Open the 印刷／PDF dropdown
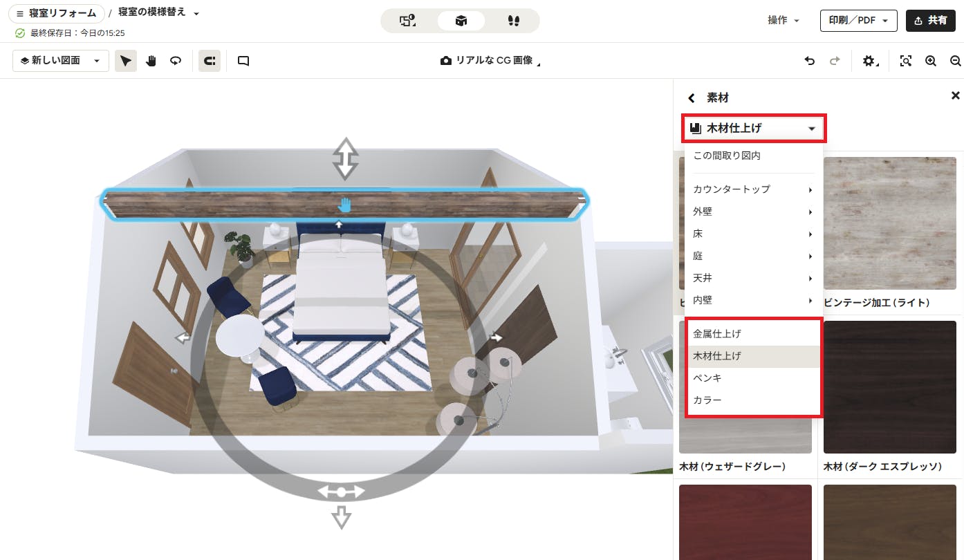Image resolution: width=964 pixels, height=560 pixels. [x=858, y=21]
